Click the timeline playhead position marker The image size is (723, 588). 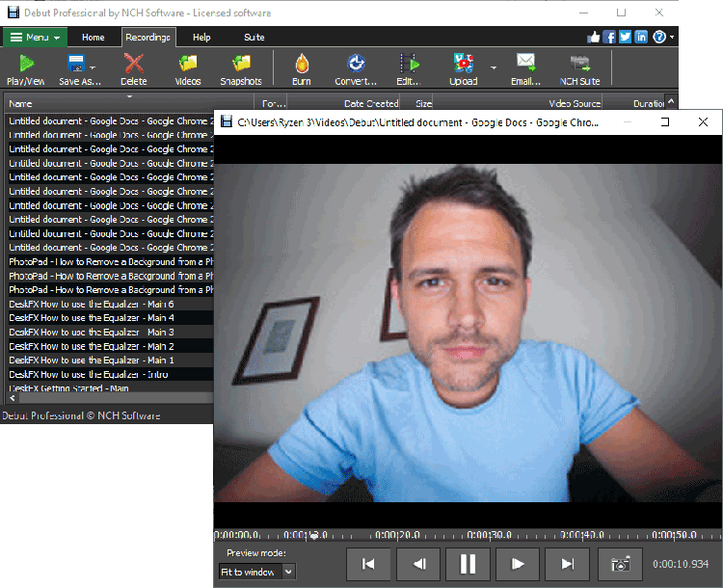click(x=314, y=536)
